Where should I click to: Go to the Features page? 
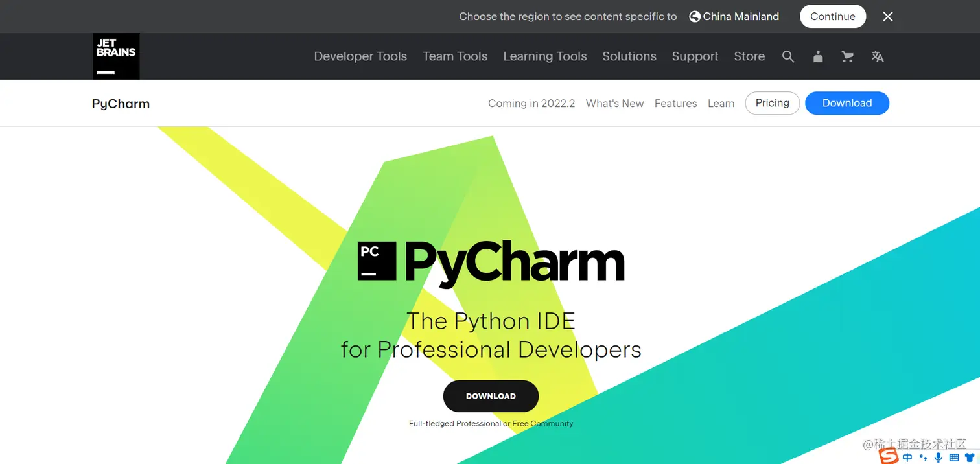675,104
